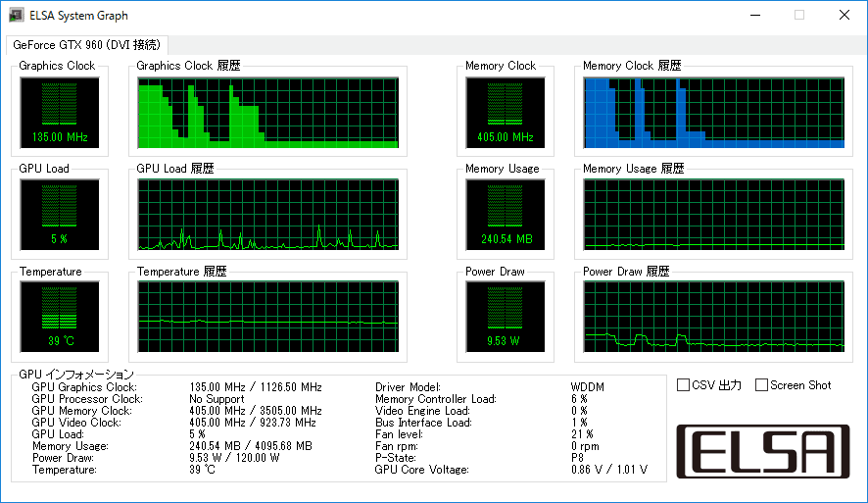Click the GPU Load 履歴 history graph
This screenshot has height=503, width=868.
(267, 215)
